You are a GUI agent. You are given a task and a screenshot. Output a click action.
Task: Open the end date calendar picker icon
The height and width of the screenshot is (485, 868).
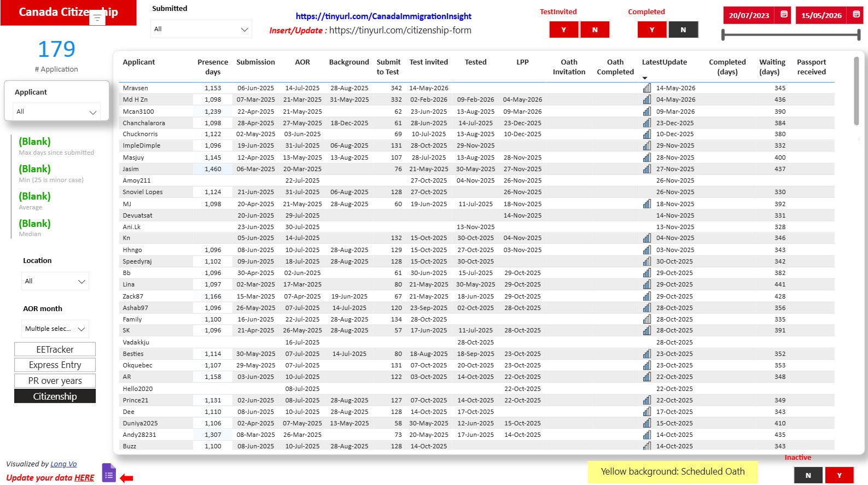coord(857,15)
